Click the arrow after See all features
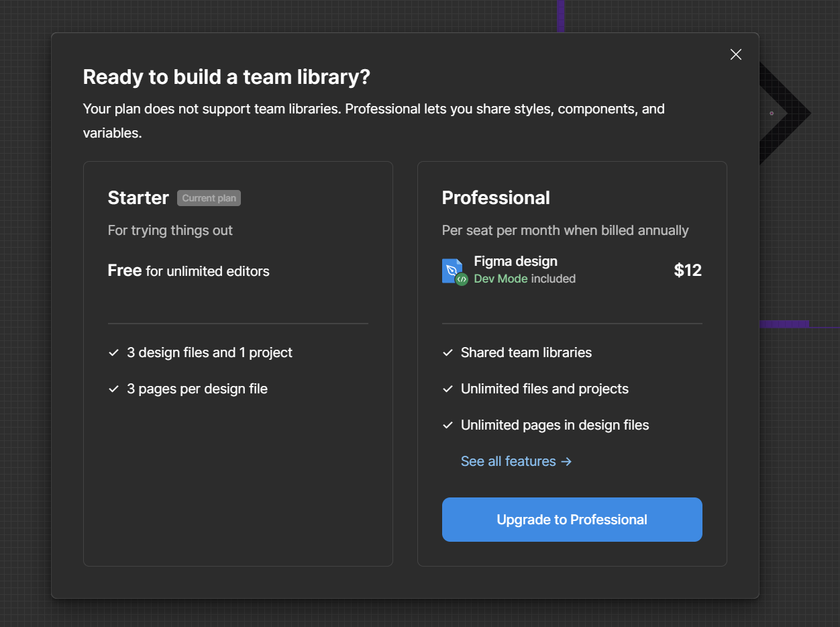 [x=566, y=462]
